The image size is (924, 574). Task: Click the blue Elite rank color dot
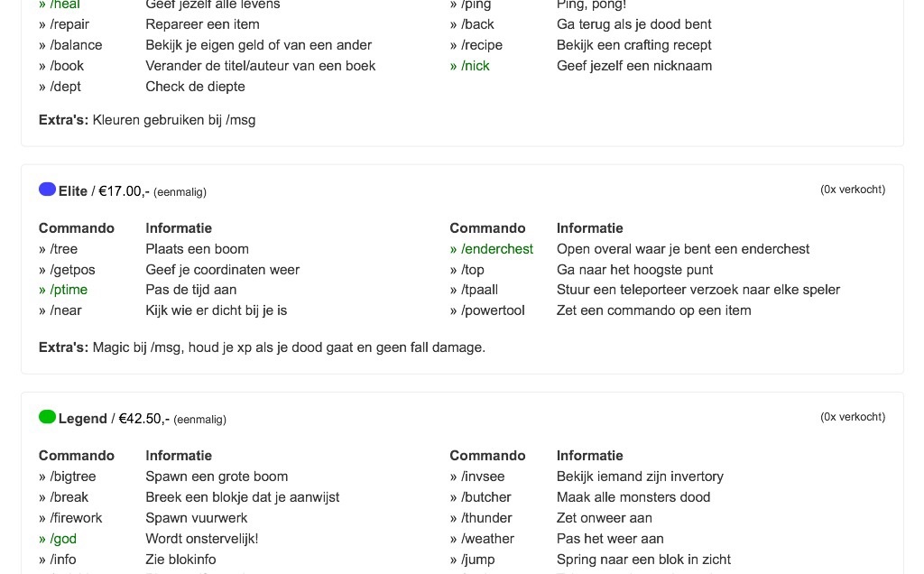[47, 190]
